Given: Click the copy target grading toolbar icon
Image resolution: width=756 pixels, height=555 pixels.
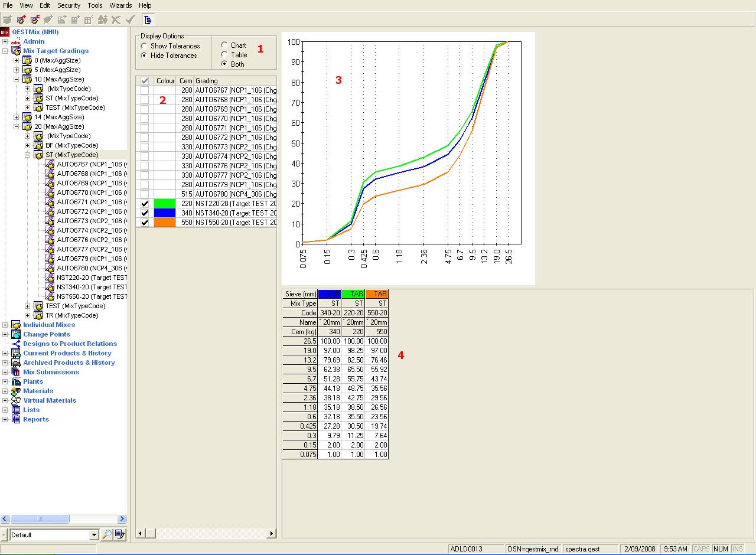Looking at the screenshot, I should point(34,19).
